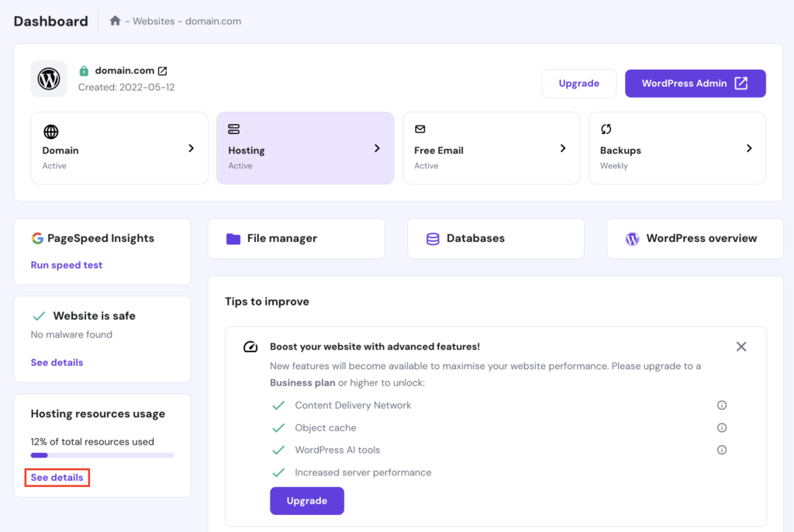
Task: Click the Databases stack icon
Action: (x=433, y=238)
